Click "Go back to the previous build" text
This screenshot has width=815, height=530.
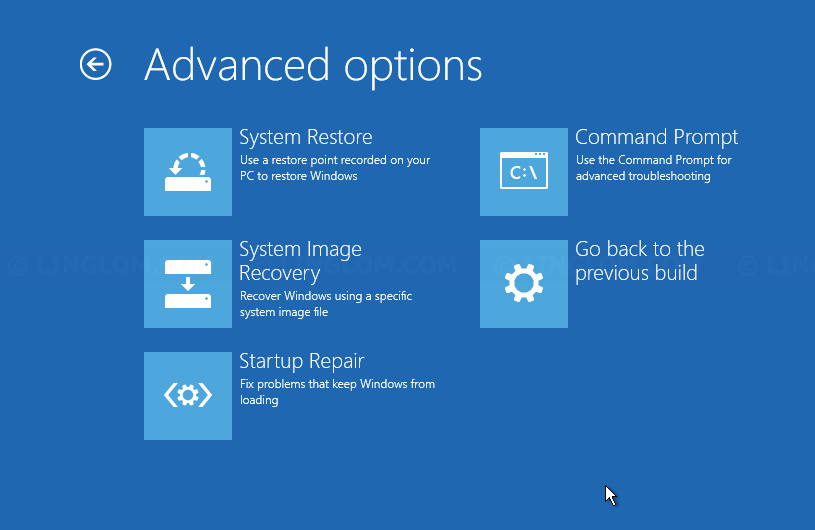tap(640, 261)
